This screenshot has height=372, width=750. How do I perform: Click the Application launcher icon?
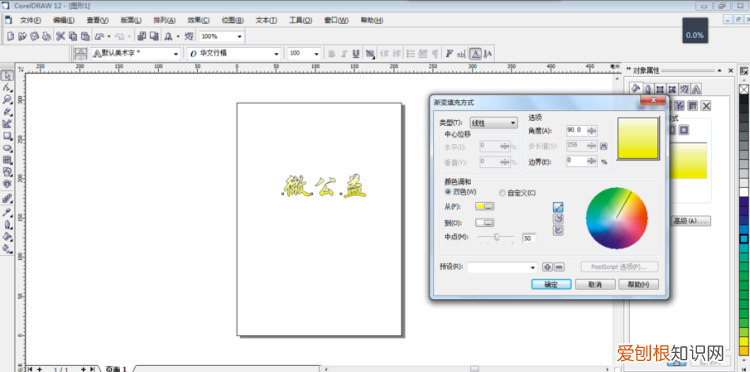point(168,36)
